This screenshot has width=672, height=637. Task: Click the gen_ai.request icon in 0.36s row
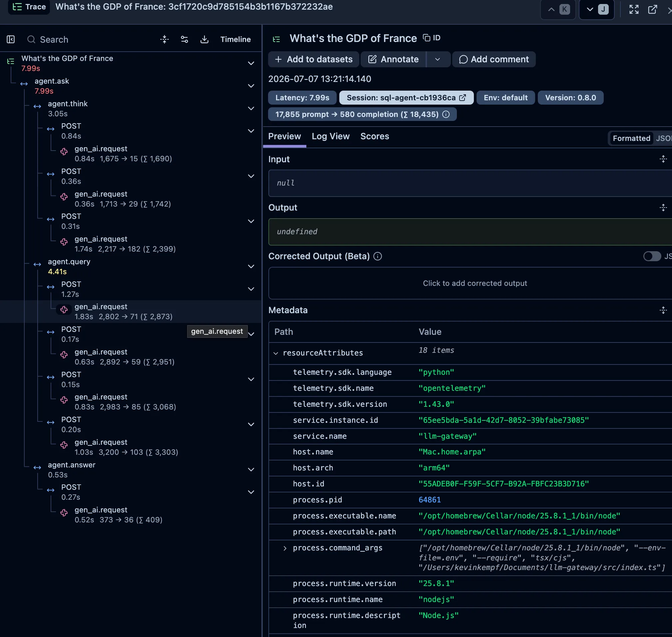(64, 197)
